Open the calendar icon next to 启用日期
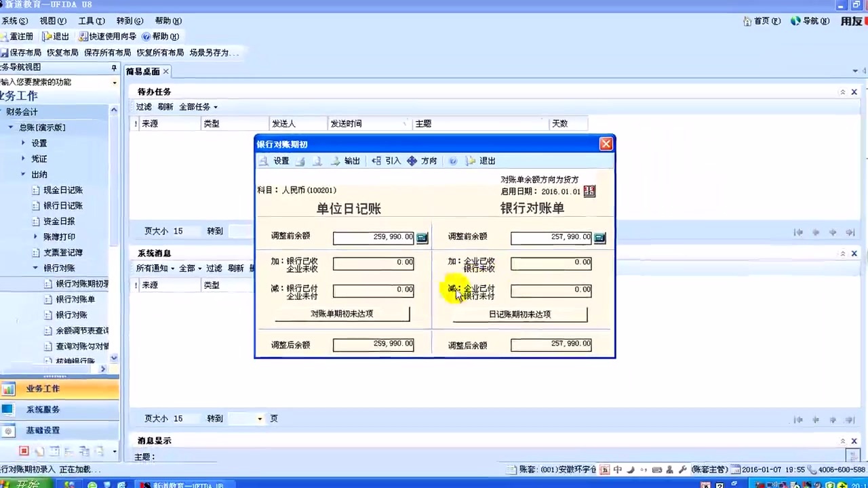The image size is (868, 488). pyautogui.click(x=589, y=191)
